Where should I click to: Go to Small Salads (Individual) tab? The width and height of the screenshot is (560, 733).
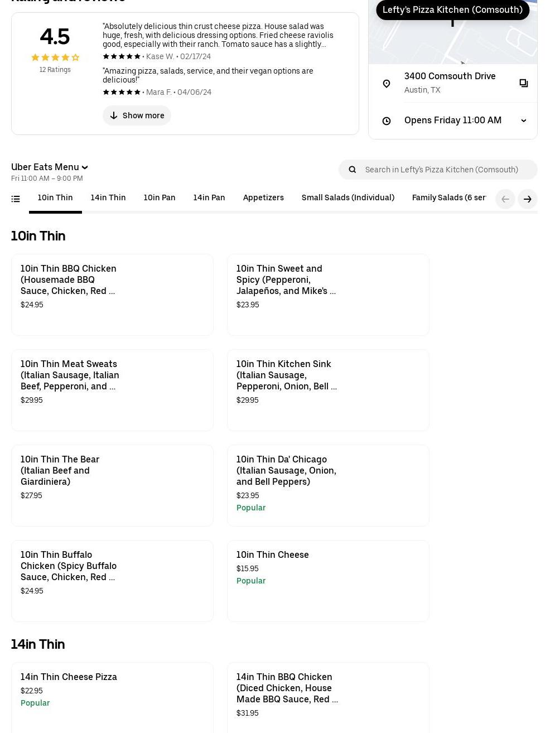(347, 197)
